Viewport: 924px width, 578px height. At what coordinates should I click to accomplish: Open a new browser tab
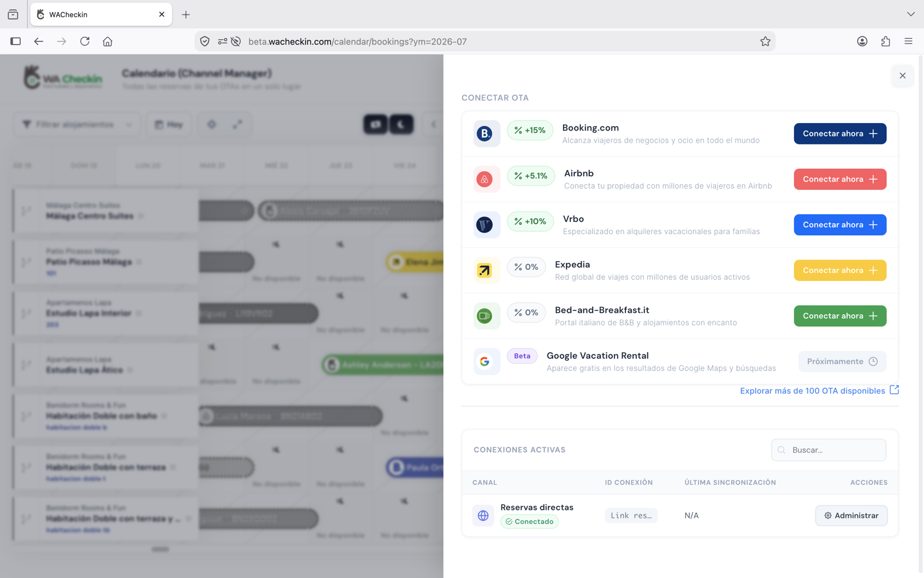coord(186,14)
